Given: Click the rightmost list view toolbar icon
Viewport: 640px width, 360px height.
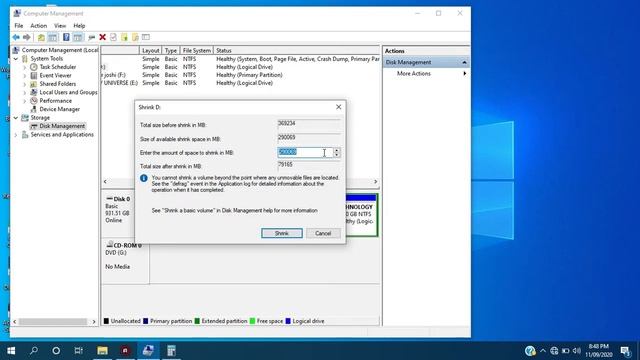Looking at the screenshot, I should point(146,37).
